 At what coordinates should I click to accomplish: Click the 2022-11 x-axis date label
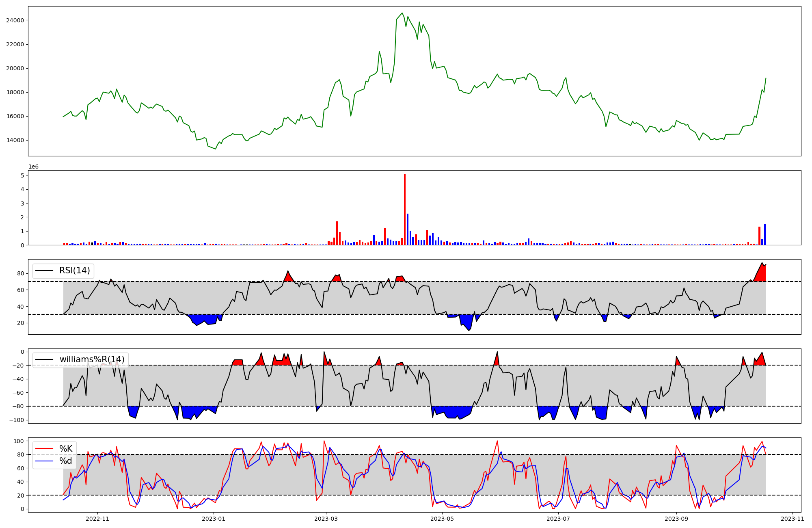coord(97,519)
